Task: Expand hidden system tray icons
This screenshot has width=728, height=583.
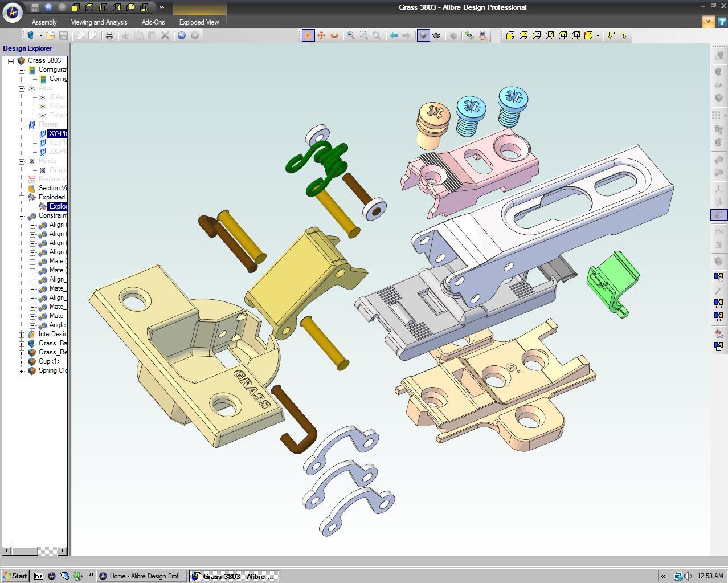Action: click(x=663, y=576)
